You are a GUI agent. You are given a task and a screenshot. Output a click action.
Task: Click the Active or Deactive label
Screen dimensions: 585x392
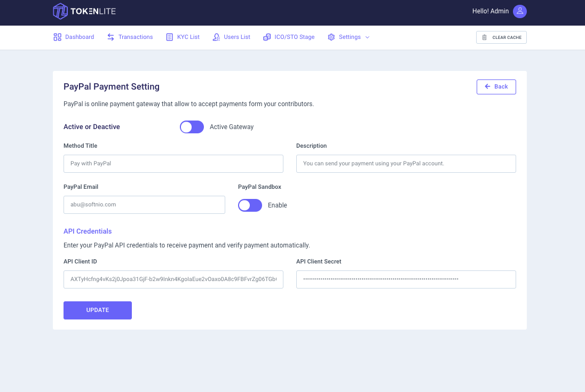[x=91, y=127]
